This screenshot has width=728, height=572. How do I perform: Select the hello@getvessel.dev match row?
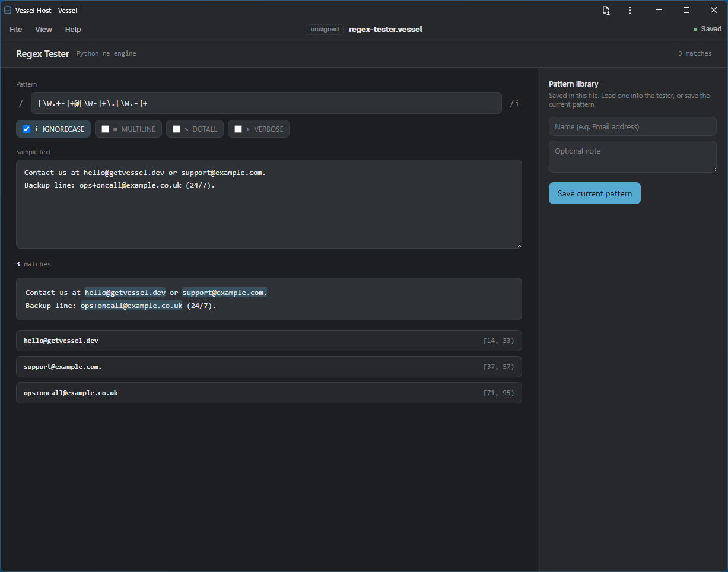[x=269, y=341]
